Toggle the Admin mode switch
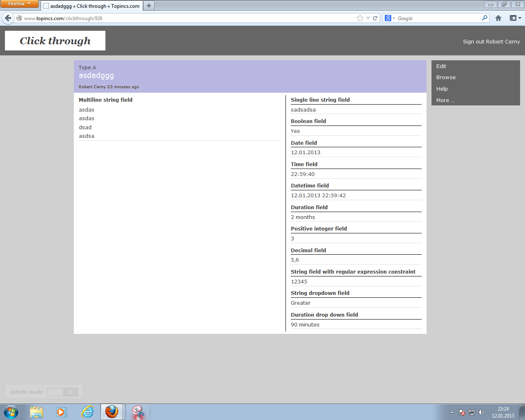The width and height of the screenshot is (525, 420). 62,392
